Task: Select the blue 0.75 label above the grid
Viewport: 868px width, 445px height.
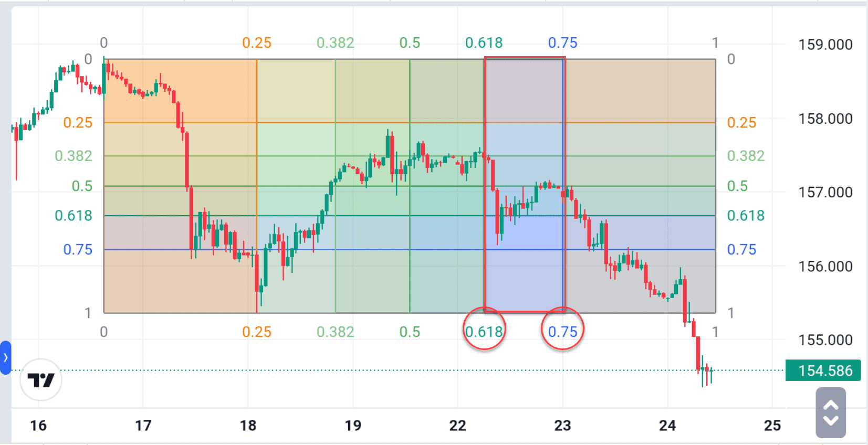Action: (x=563, y=43)
